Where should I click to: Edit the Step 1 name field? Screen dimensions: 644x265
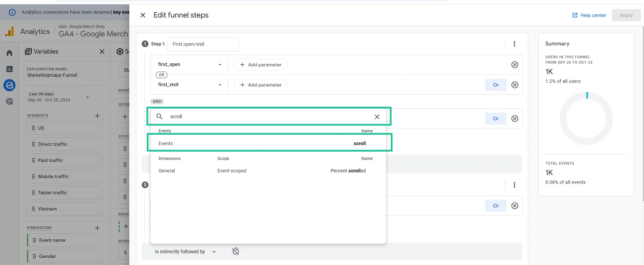point(203,44)
